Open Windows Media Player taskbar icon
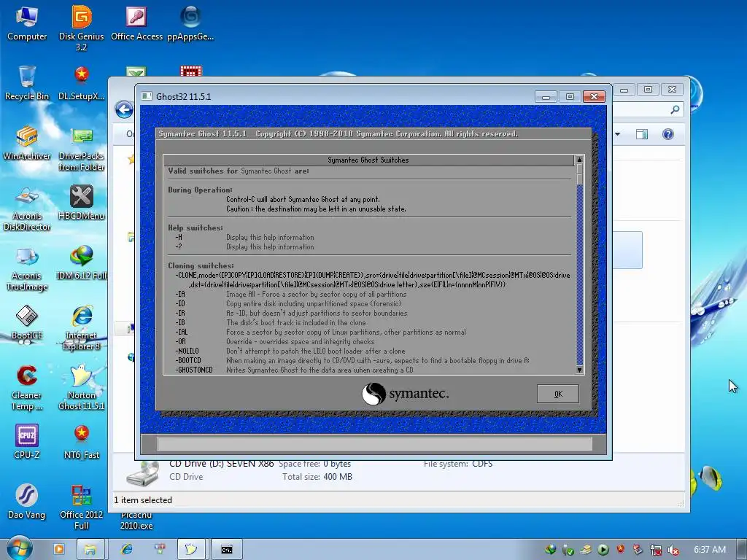 coord(58,549)
